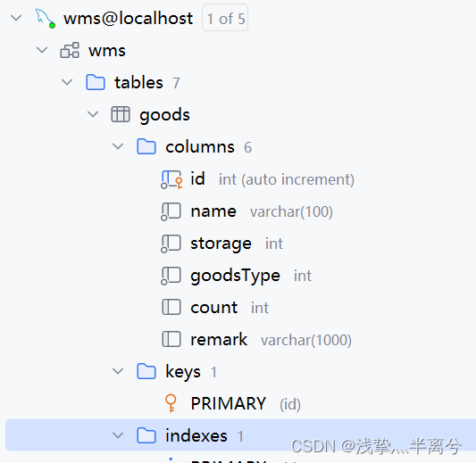Click the wms schema icon

[70, 50]
